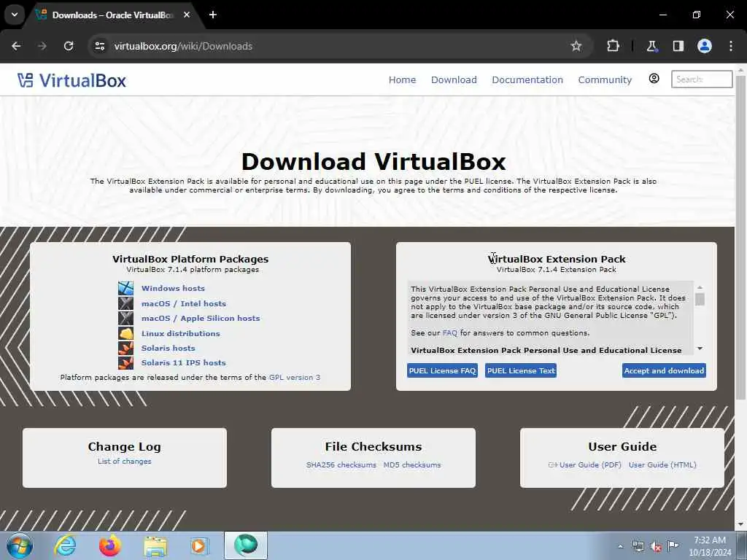The width and height of the screenshot is (747, 560).
Task: Select the Downloads – Oracle VirtualBox tab
Action: (112, 15)
